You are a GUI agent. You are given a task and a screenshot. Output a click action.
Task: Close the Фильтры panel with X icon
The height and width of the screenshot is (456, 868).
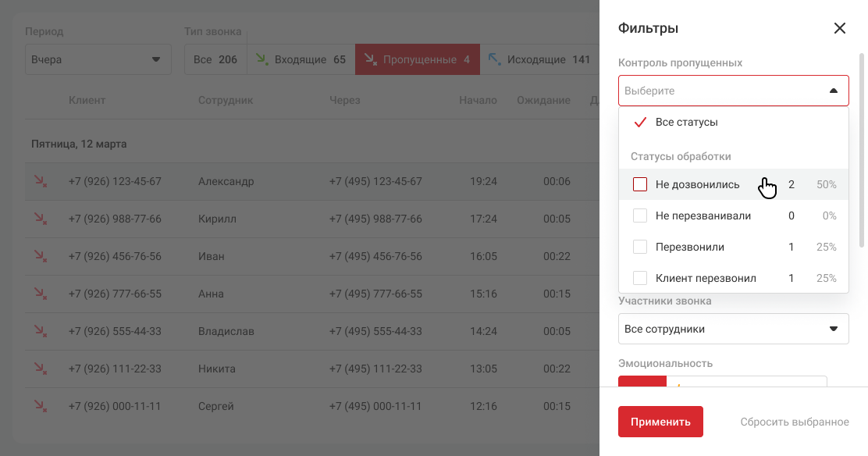(x=839, y=29)
